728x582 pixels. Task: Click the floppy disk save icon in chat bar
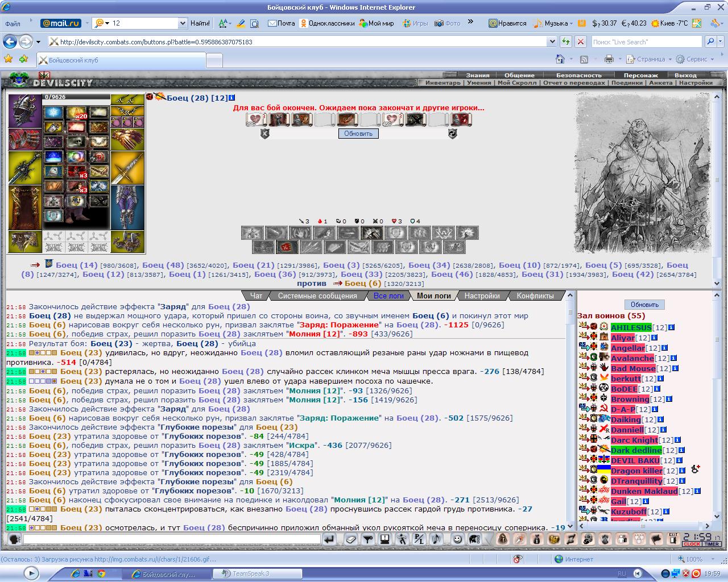click(385, 539)
